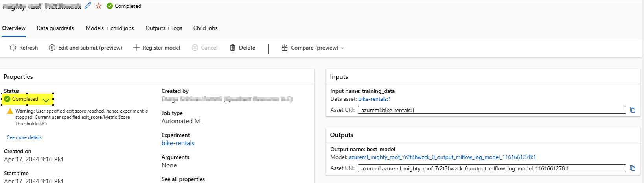Expand the Completed status chevron
Viewport: 644px width, 183px height.
46,100
